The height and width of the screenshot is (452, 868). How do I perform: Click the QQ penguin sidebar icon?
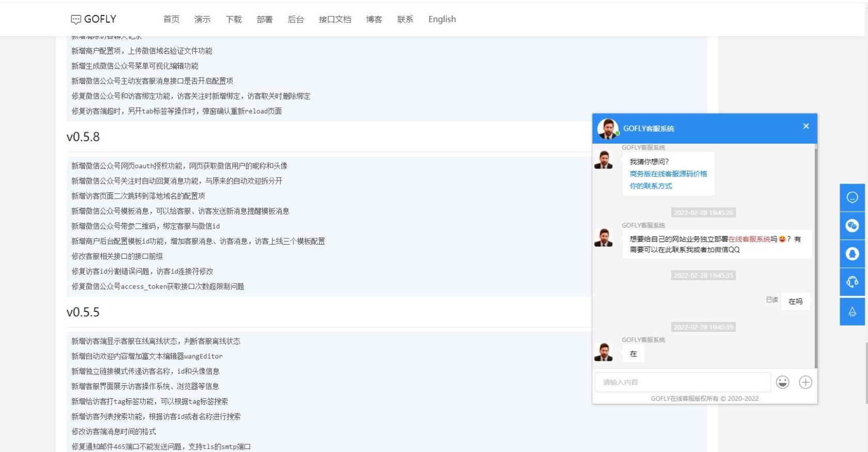click(x=852, y=254)
